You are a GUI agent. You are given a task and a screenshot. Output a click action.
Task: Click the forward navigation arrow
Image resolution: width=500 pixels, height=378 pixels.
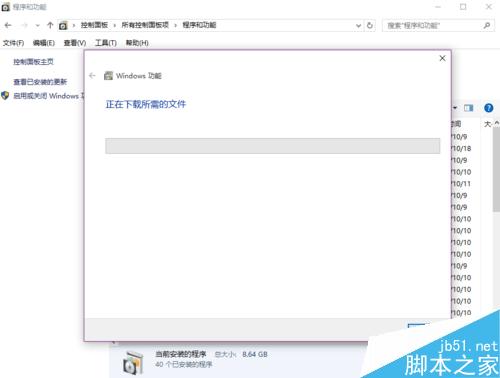tap(24, 25)
